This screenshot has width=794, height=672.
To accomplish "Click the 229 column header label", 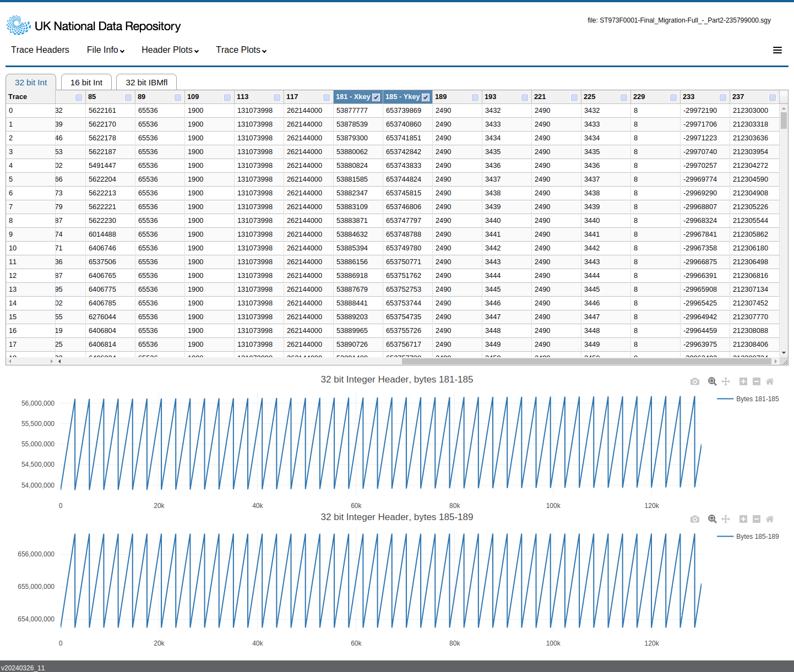I will click(639, 97).
